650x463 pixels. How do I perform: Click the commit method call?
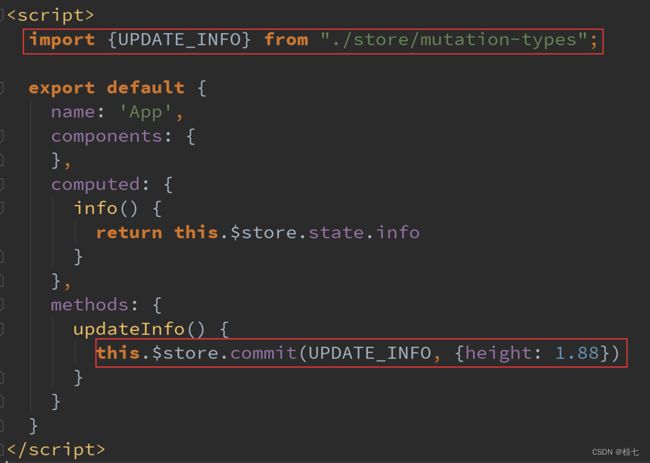click(264, 353)
